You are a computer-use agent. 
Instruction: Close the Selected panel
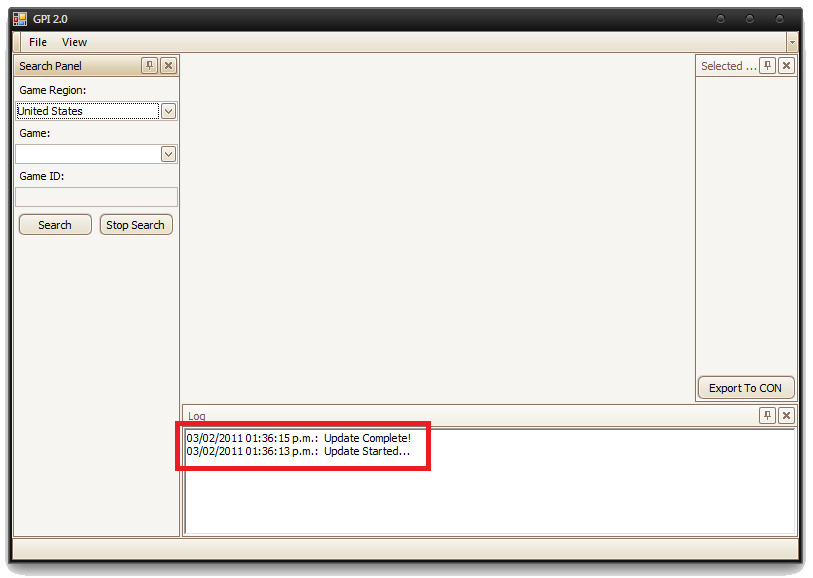tap(786, 66)
